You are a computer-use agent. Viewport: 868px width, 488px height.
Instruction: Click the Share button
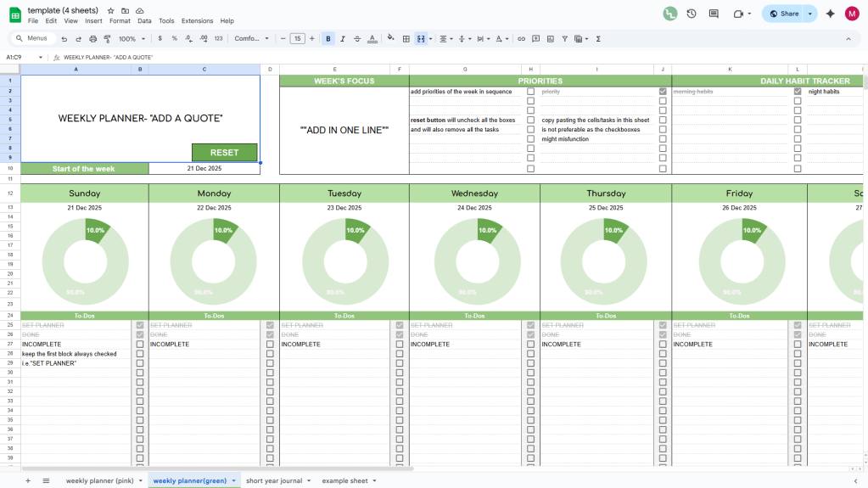783,14
